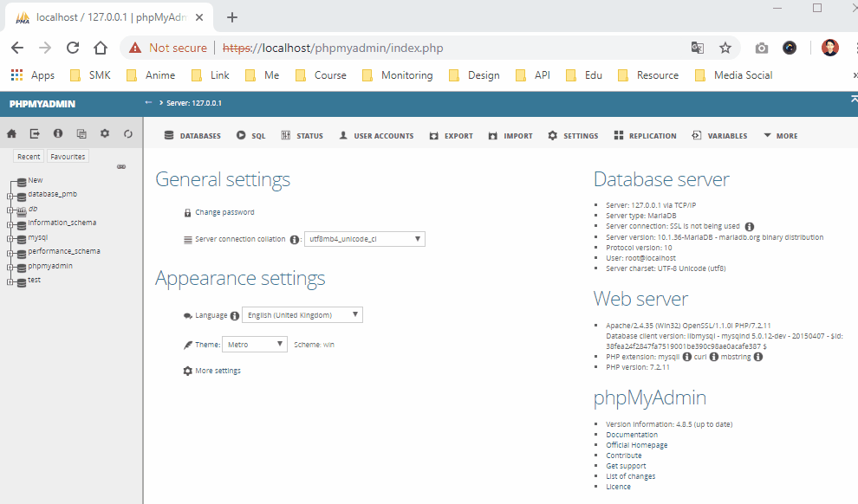Open the User Accounts tab

point(376,136)
